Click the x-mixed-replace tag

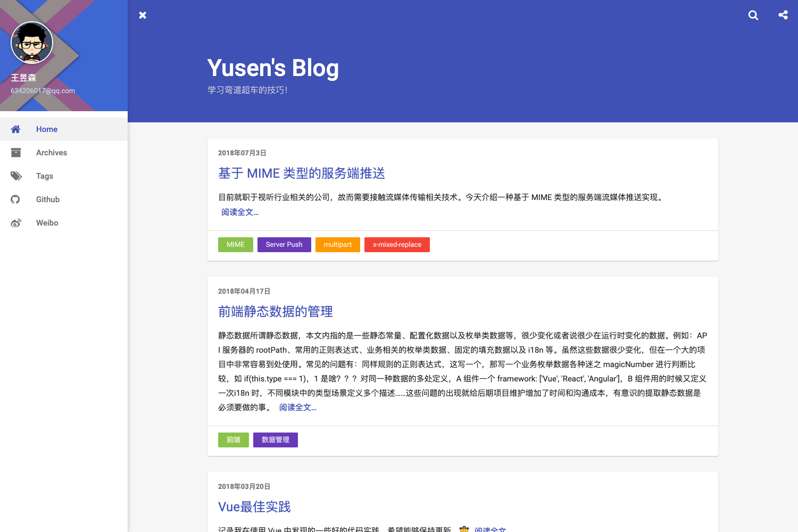pos(397,244)
